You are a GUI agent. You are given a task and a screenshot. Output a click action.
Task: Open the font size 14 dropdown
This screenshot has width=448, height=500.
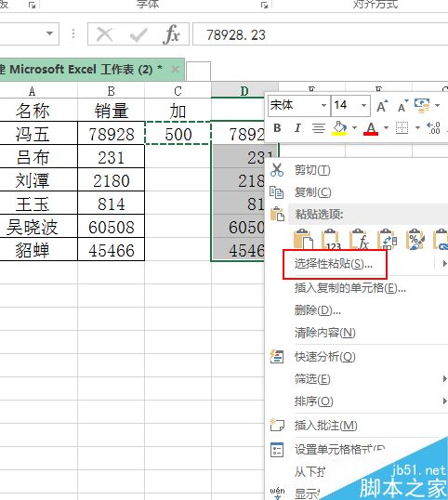click(x=363, y=105)
